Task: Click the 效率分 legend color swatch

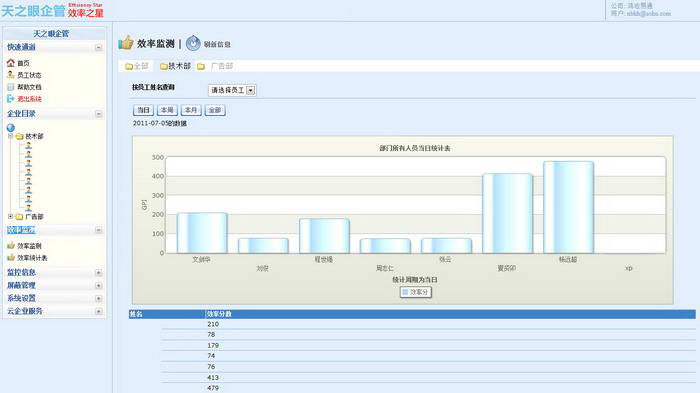Action: coord(405,292)
